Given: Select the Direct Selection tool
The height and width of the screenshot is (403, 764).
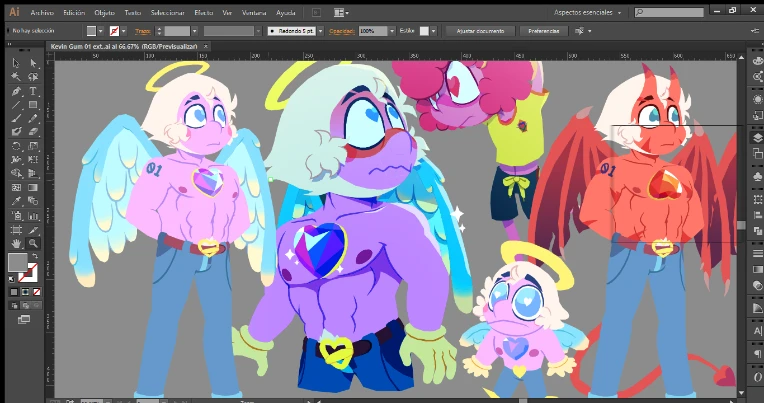Looking at the screenshot, I should tap(33, 63).
